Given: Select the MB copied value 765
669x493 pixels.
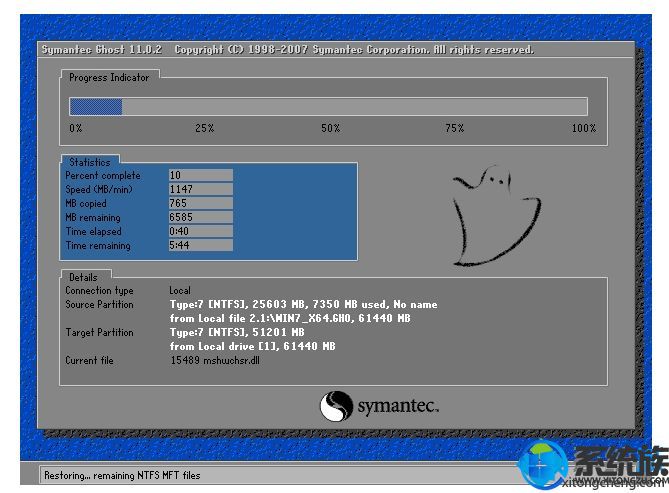Looking at the screenshot, I should tap(201, 203).
